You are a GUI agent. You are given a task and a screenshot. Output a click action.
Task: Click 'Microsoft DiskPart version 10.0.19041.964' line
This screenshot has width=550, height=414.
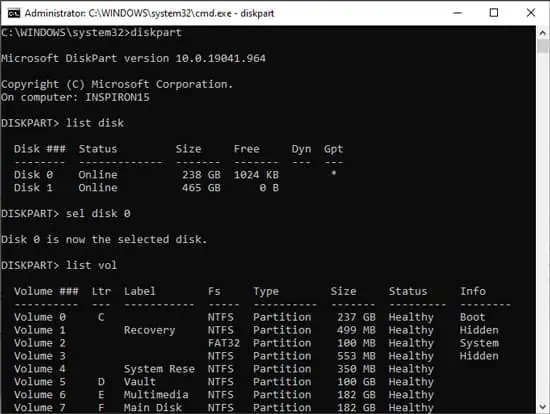(x=133, y=58)
